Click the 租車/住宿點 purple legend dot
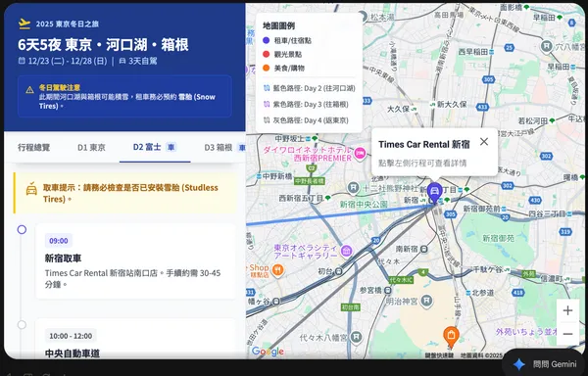Screen dimensions: 588x376 267,40
